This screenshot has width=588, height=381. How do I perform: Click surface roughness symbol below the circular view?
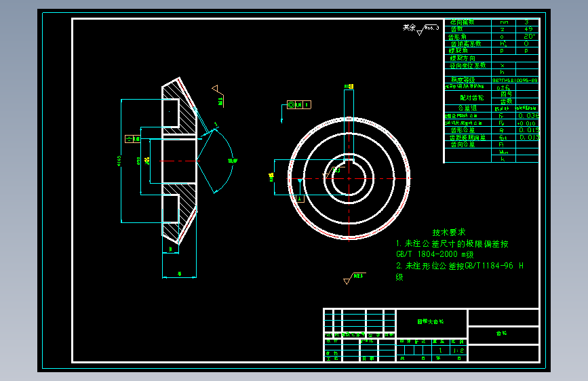(355, 278)
